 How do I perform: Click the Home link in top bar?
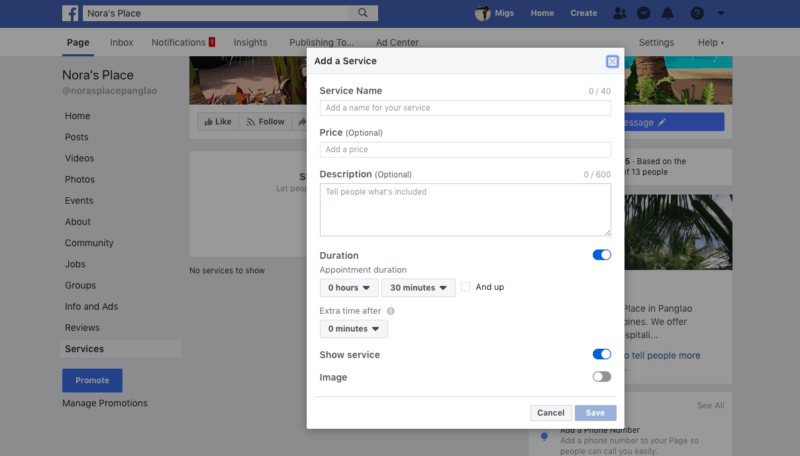(x=542, y=13)
